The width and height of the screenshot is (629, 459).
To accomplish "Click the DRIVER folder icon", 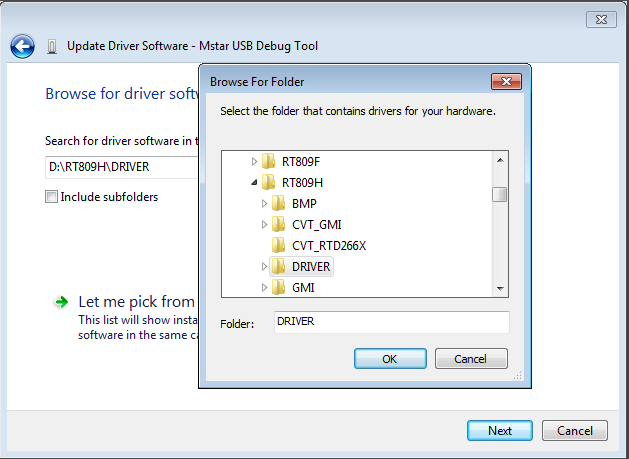I will point(278,266).
